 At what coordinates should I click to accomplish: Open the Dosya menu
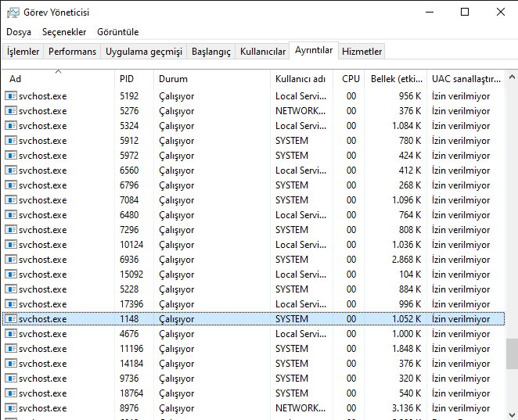click(19, 32)
